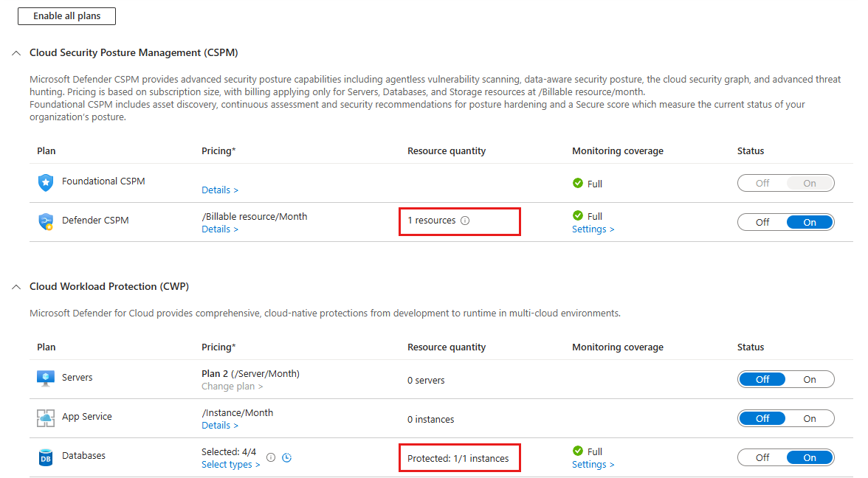Click the '1 resources' quantity text

tap(431, 220)
